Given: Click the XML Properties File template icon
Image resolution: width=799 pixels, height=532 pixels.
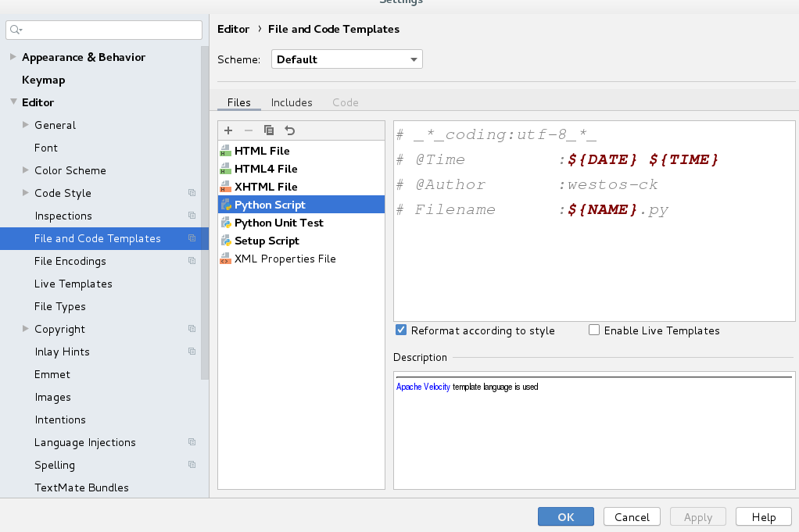Looking at the screenshot, I should click(225, 259).
